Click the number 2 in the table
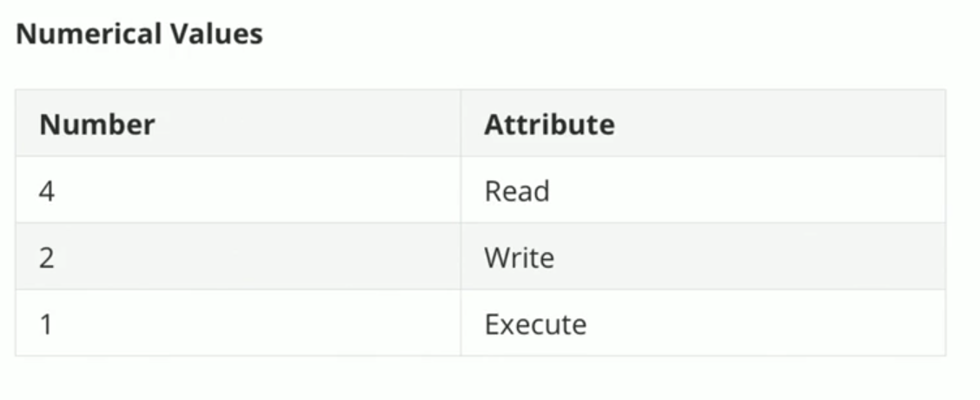The height and width of the screenshot is (400, 980). tap(47, 257)
